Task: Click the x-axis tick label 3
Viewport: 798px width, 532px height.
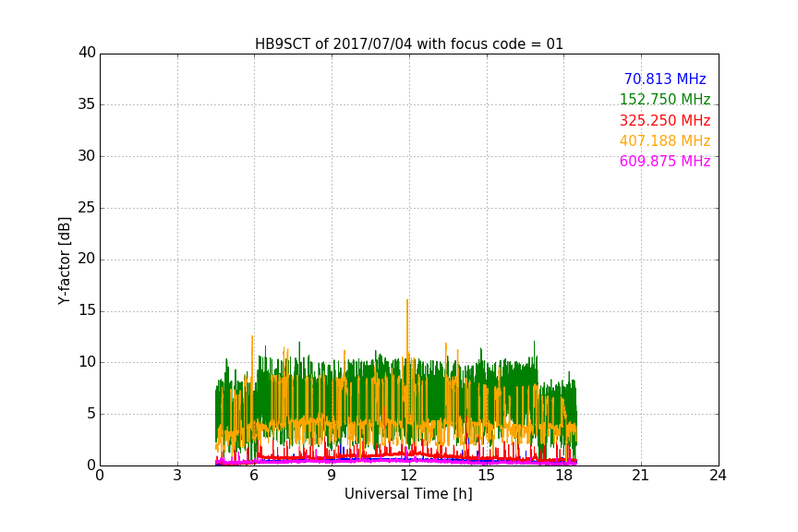Action: tap(177, 476)
